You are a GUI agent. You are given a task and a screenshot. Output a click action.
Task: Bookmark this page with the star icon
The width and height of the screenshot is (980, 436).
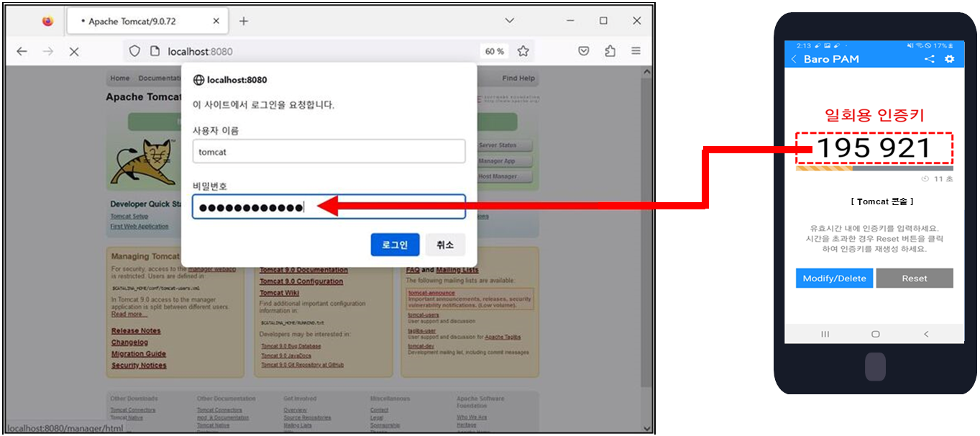(x=523, y=51)
